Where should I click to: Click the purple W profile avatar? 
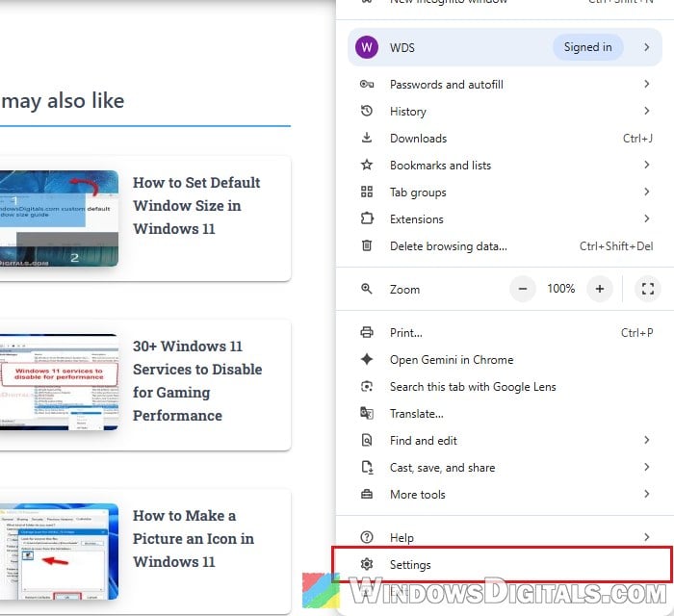367,47
